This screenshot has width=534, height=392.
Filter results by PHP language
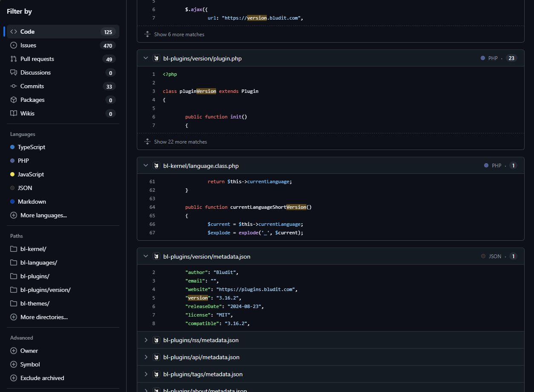(x=23, y=161)
